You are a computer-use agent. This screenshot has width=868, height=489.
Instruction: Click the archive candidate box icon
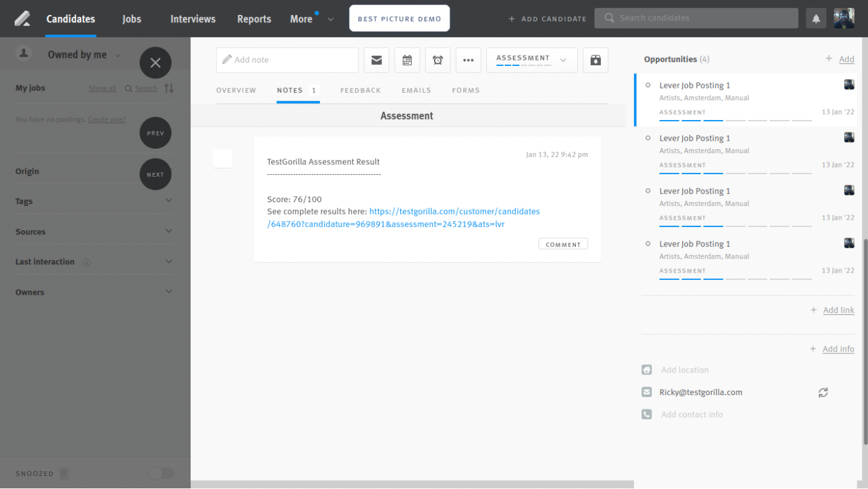595,60
